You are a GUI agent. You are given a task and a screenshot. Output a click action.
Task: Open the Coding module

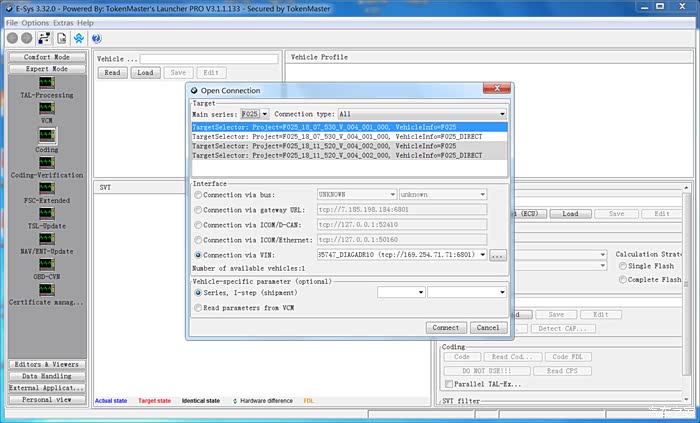coord(46,135)
